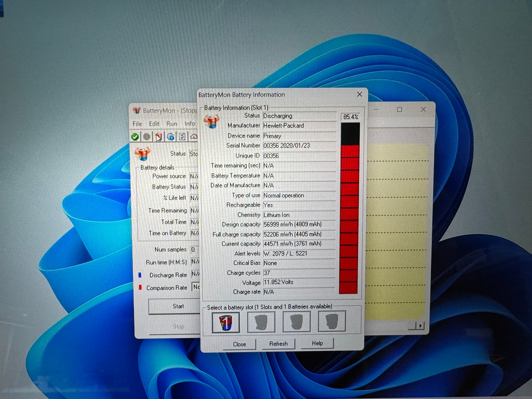Click the graph scrollbar right arrow
This screenshot has width=532, height=399.
click(x=420, y=325)
